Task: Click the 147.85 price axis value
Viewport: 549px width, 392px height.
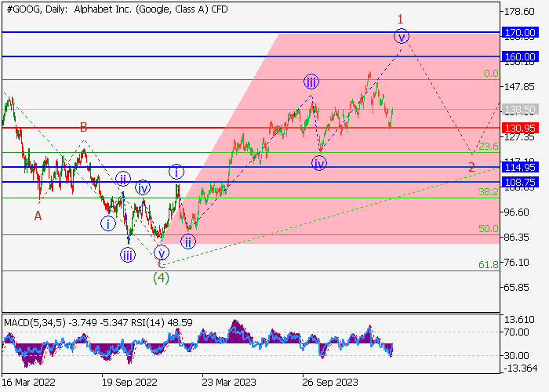Action: tap(519, 87)
